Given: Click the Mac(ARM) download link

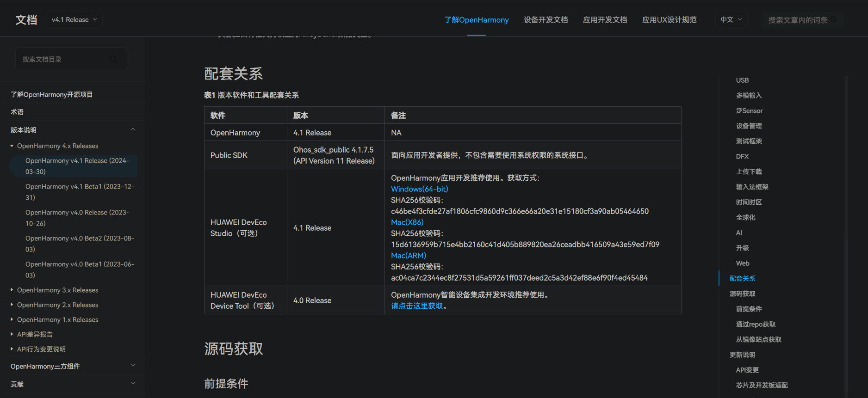Looking at the screenshot, I should (409, 256).
